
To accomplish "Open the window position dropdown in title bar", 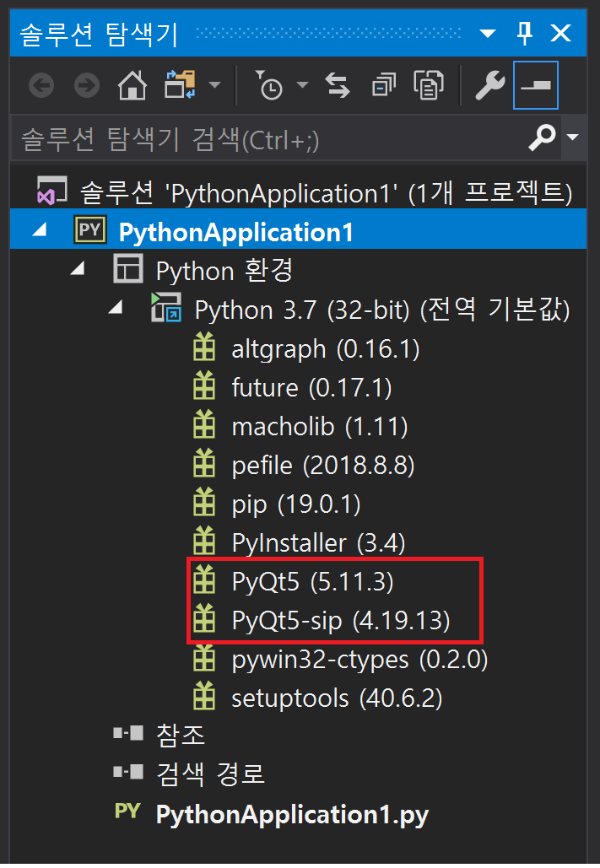I will click(488, 34).
